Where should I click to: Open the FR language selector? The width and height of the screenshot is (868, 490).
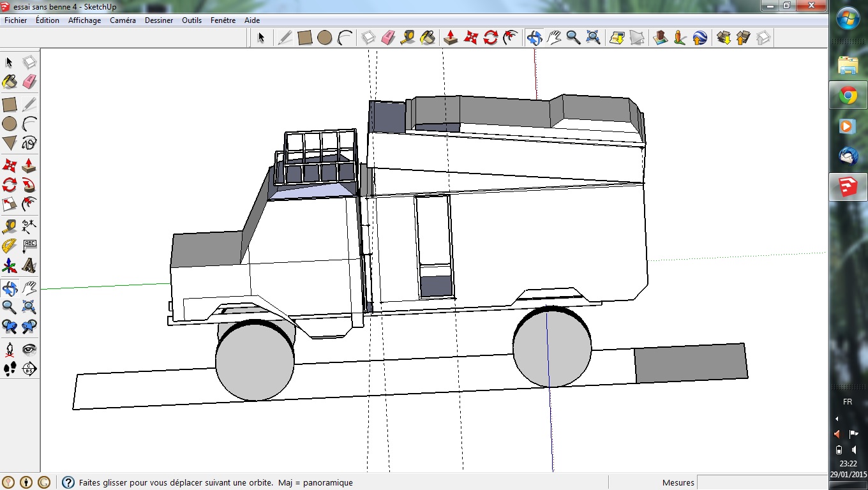848,402
